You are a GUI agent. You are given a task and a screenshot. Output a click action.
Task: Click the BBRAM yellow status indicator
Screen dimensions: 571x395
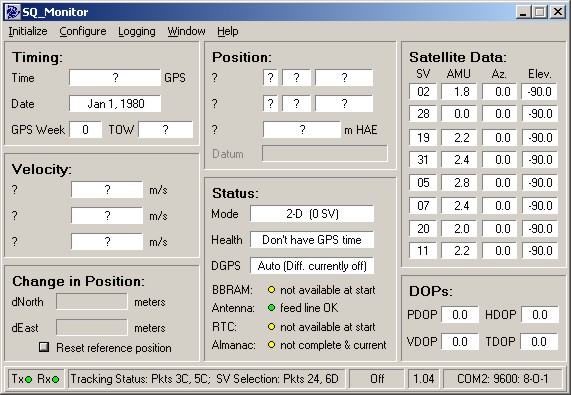coord(271,290)
